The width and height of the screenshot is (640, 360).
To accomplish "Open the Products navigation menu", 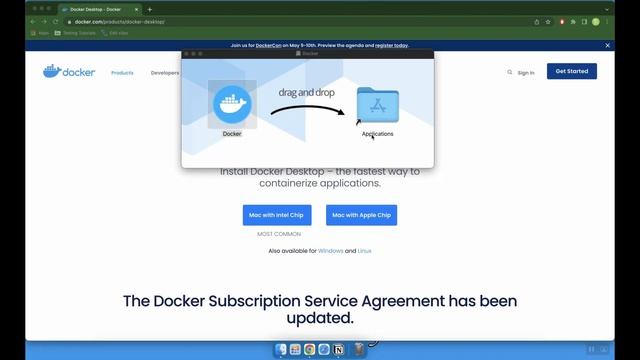I will tap(122, 73).
